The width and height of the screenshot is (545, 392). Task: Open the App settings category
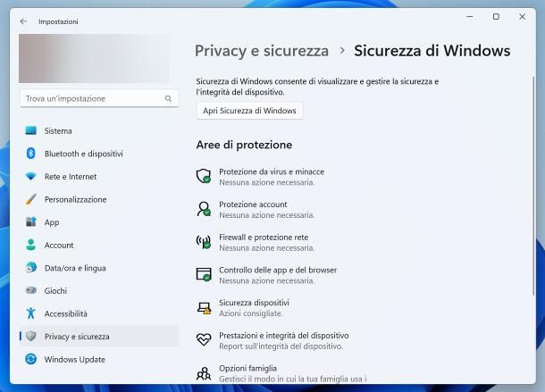point(99,221)
